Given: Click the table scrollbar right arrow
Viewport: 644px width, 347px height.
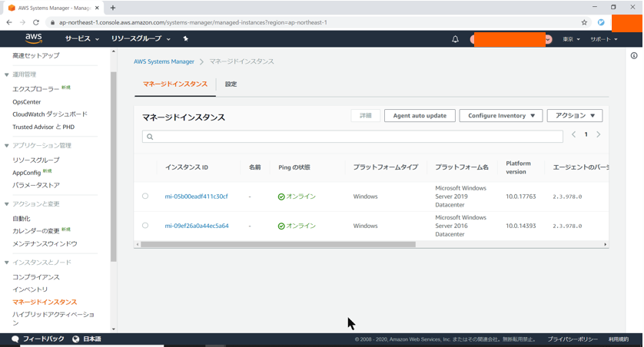Looking at the screenshot, I should [606, 244].
